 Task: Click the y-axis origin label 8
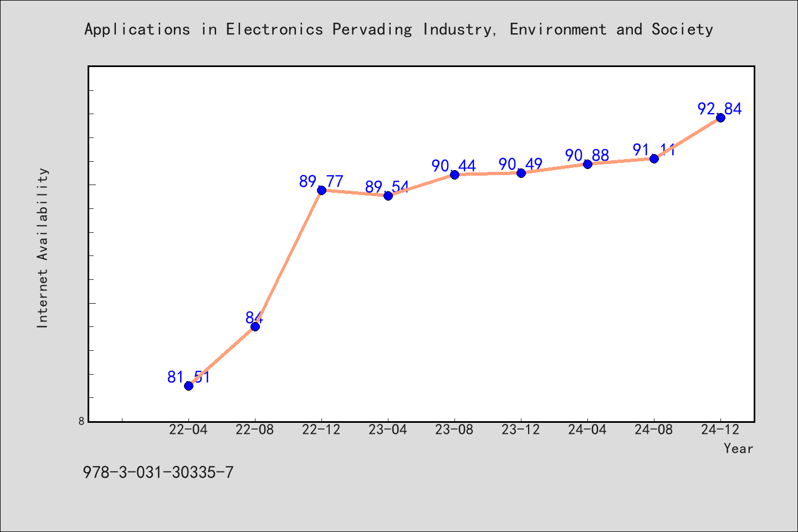click(81, 421)
